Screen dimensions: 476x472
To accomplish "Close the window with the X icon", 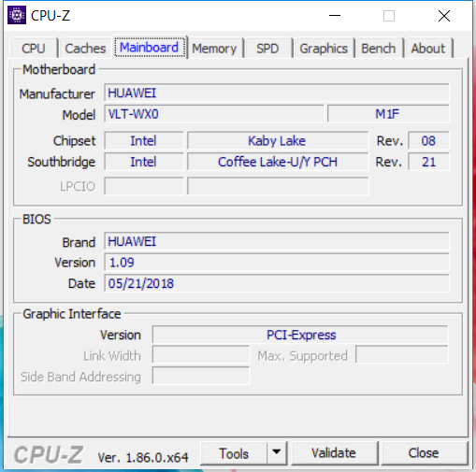I will click(444, 16).
